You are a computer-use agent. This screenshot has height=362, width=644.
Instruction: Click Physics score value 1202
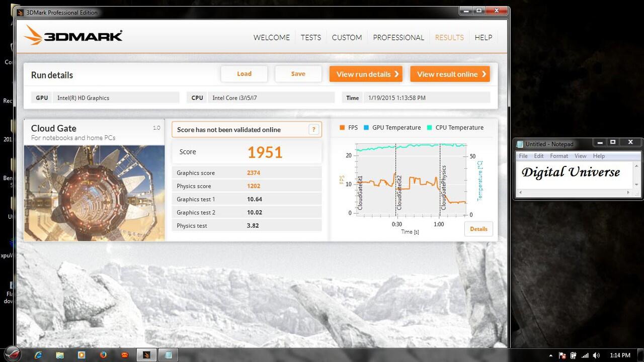tap(254, 186)
